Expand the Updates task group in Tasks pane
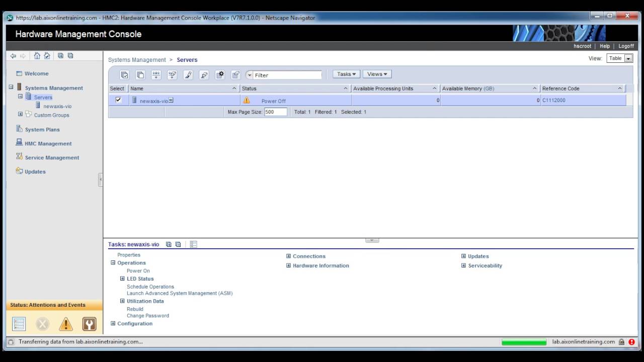This screenshot has width=644, height=362. point(463,256)
